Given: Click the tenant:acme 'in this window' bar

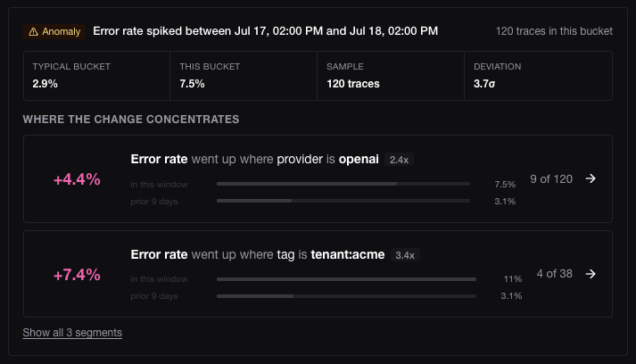Looking at the screenshot, I should [x=346, y=279].
